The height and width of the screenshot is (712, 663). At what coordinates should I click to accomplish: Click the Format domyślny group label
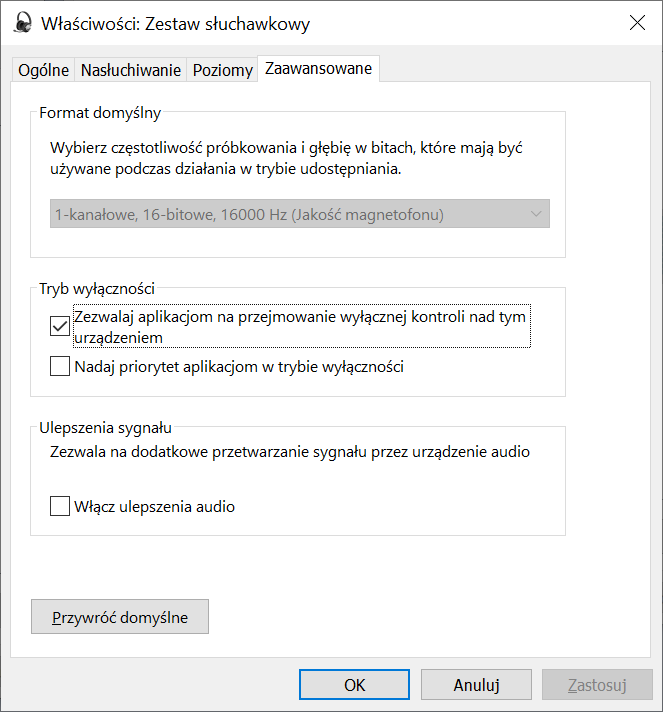tap(100, 113)
